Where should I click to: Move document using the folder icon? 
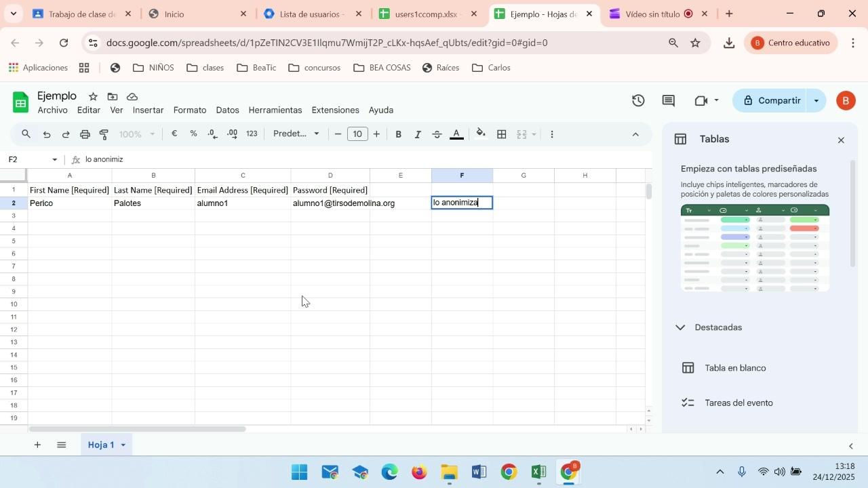click(x=113, y=96)
